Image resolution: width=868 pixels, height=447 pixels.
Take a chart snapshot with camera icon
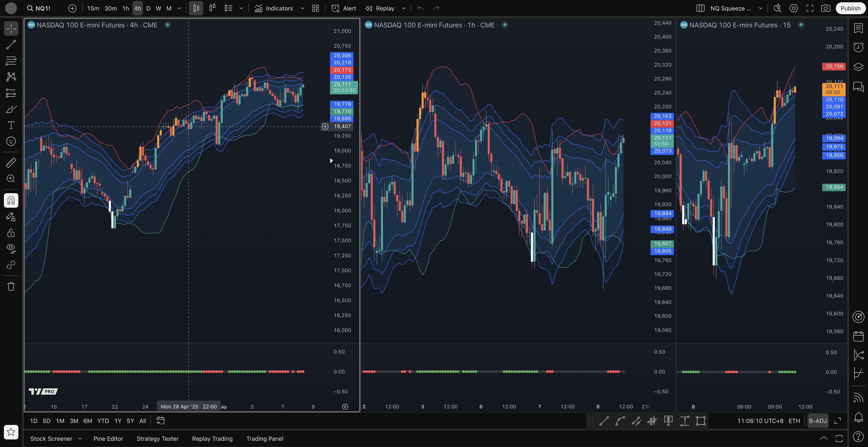point(825,8)
